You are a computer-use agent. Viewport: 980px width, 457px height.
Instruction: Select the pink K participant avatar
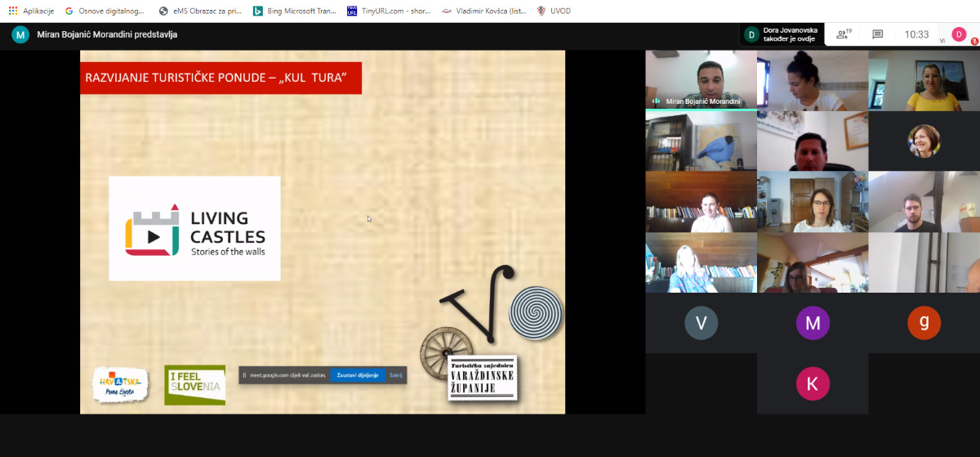pyautogui.click(x=813, y=383)
